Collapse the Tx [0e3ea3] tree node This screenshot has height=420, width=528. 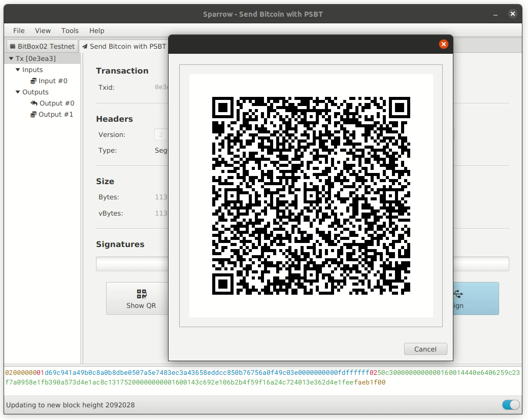(11, 58)
